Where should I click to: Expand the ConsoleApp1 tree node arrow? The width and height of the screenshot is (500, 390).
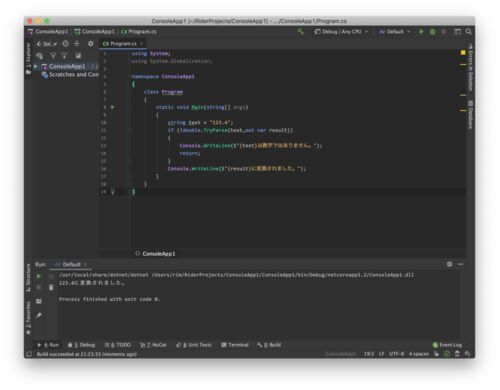tap(36, 66)
